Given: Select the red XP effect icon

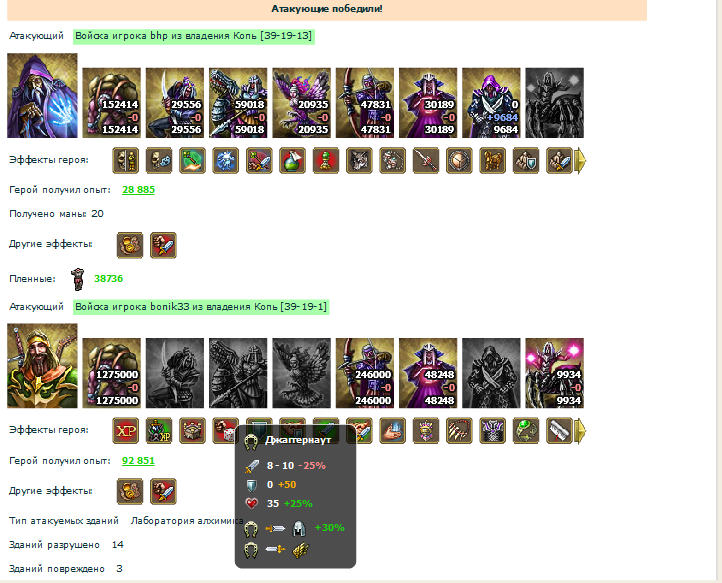Looking at the screenshot, I should coord(126,431).
